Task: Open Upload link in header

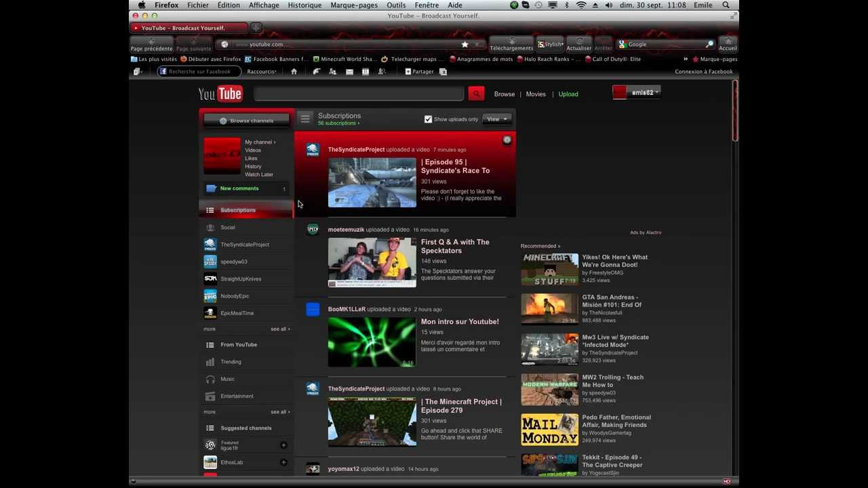Action: pyautogui.click(x=568, y=94)
